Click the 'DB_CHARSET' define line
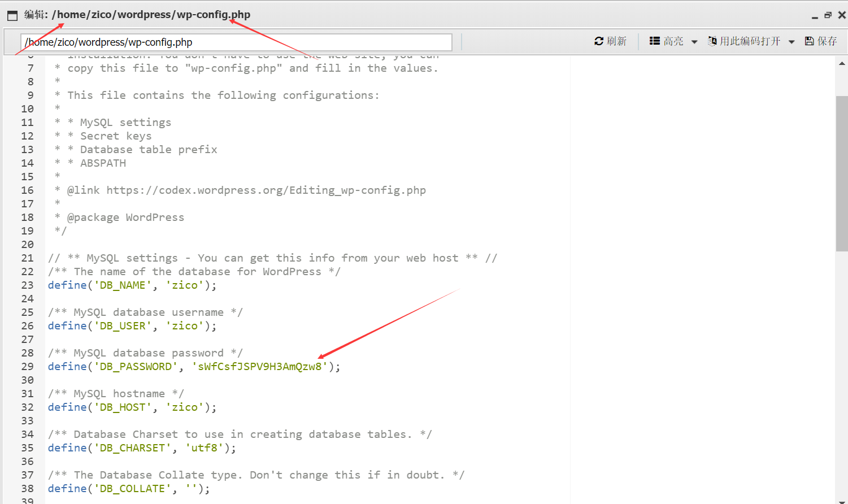The width and height of the screenshot is (848, 504). [142, 448]
